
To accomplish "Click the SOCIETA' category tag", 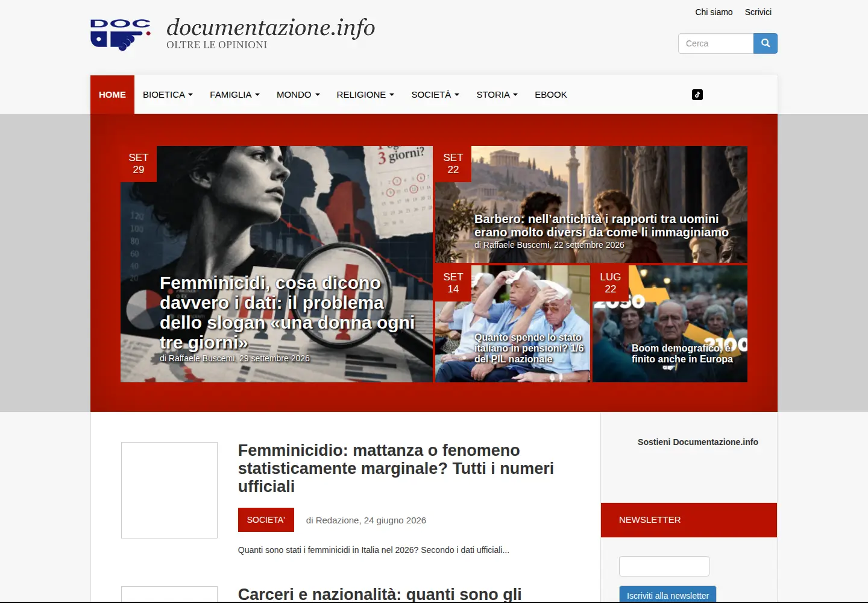I will pos(266,520).
